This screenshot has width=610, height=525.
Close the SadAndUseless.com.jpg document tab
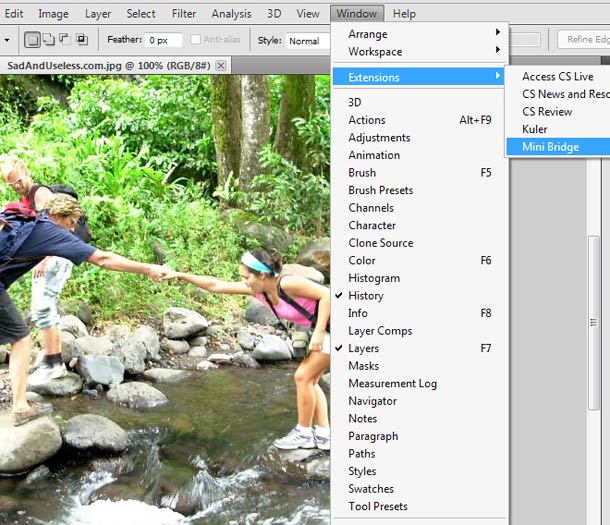[220, 65]
